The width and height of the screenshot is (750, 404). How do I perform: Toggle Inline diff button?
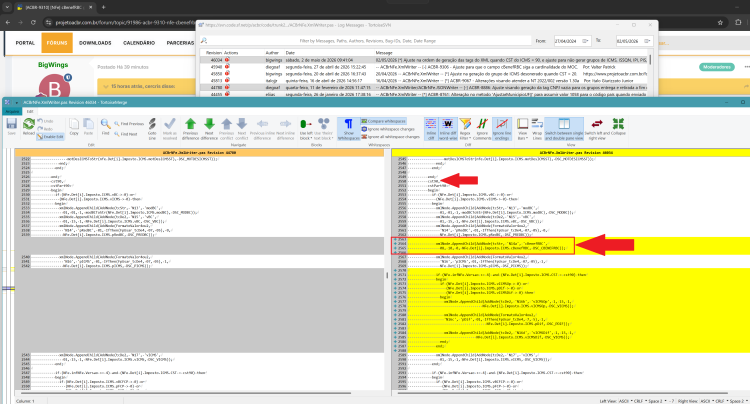[x=431, y=129]
